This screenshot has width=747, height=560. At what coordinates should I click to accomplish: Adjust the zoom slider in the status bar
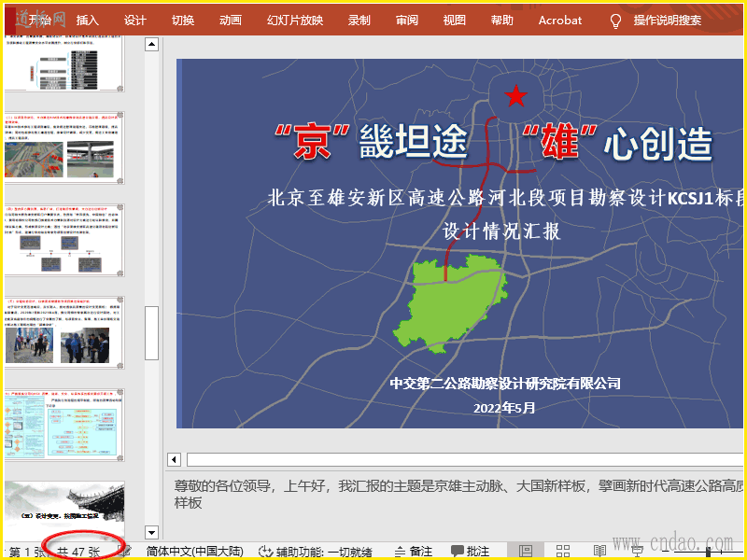708,552
